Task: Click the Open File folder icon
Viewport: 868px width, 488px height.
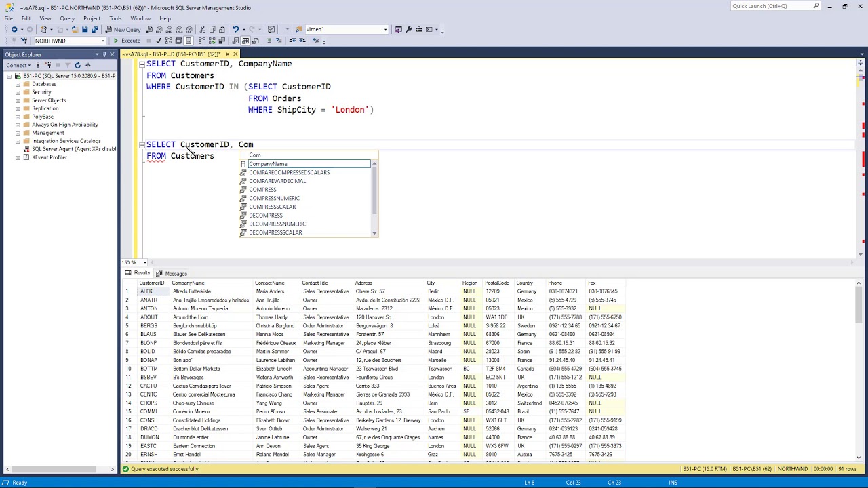Action: click(75, 30)
